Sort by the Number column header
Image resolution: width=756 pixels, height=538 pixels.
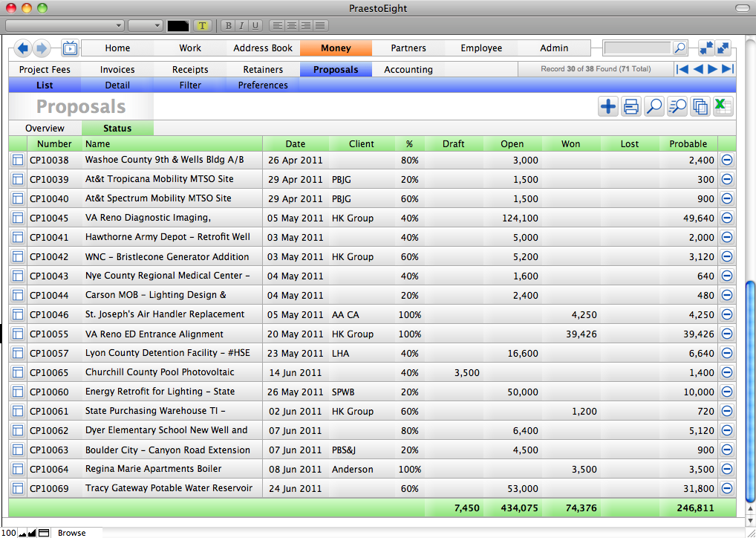pyautogui.click(x=54, y=143)
